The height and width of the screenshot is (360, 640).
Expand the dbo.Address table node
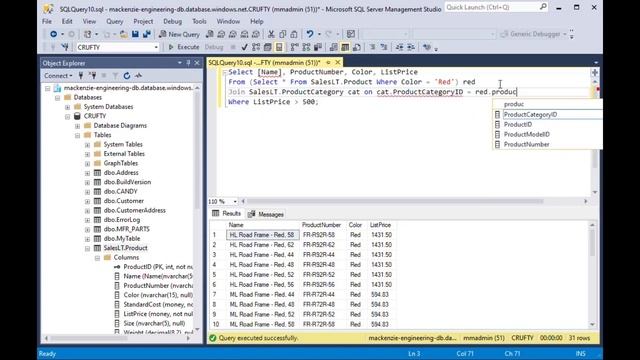[87, 173]
